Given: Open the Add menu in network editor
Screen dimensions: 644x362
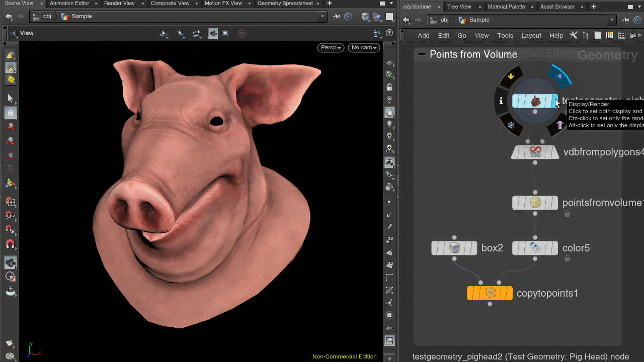Looking at the screenshot, I should tap(424, 35).
